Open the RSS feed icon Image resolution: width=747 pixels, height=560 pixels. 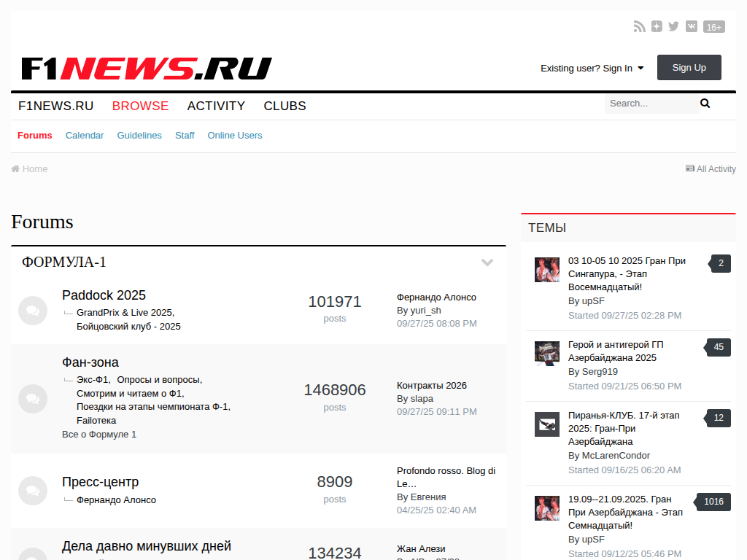(639, 27)
